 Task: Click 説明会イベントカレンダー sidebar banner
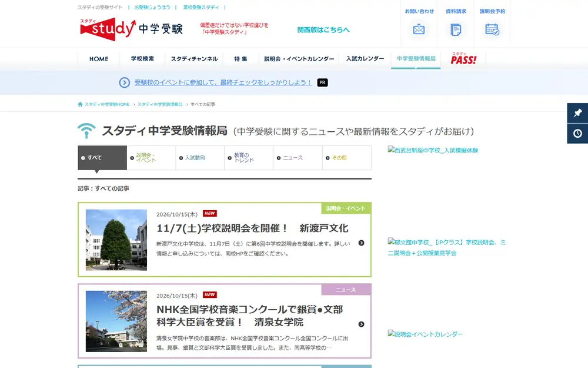pos(425,334)
